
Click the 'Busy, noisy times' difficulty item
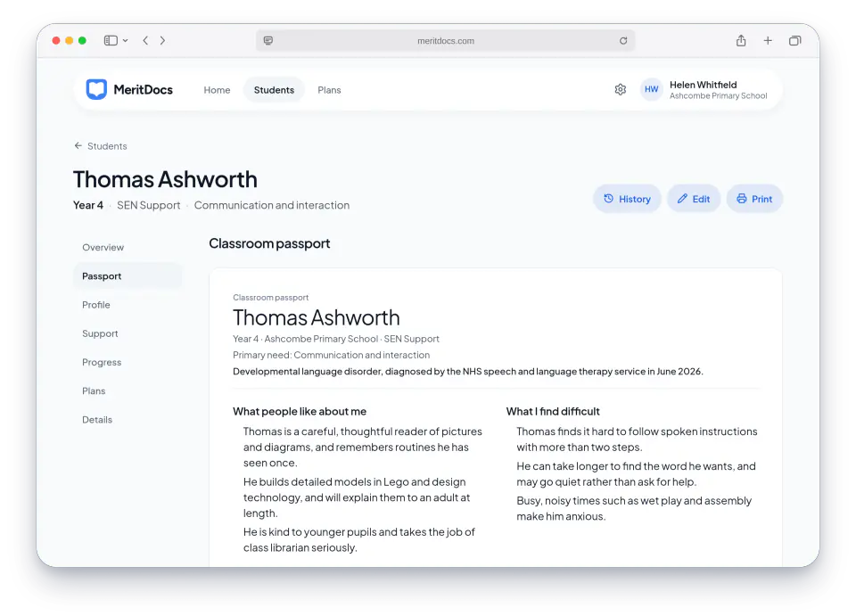634,508
